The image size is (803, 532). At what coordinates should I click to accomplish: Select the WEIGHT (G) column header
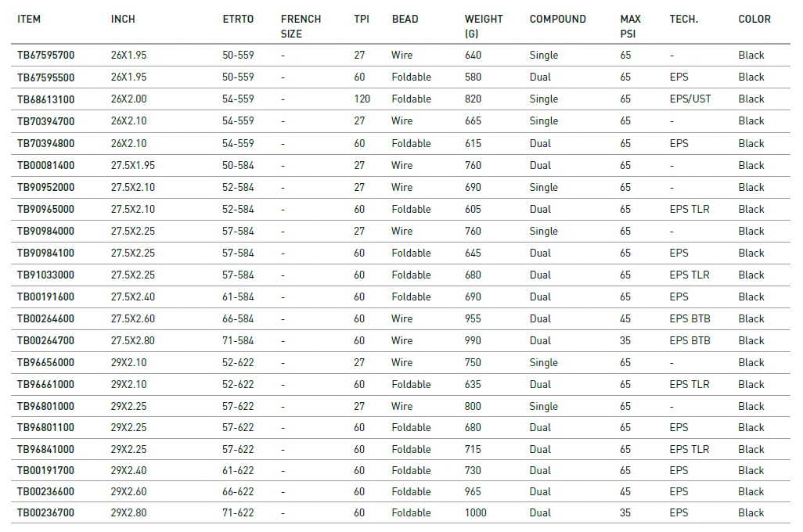pos(484,26)
